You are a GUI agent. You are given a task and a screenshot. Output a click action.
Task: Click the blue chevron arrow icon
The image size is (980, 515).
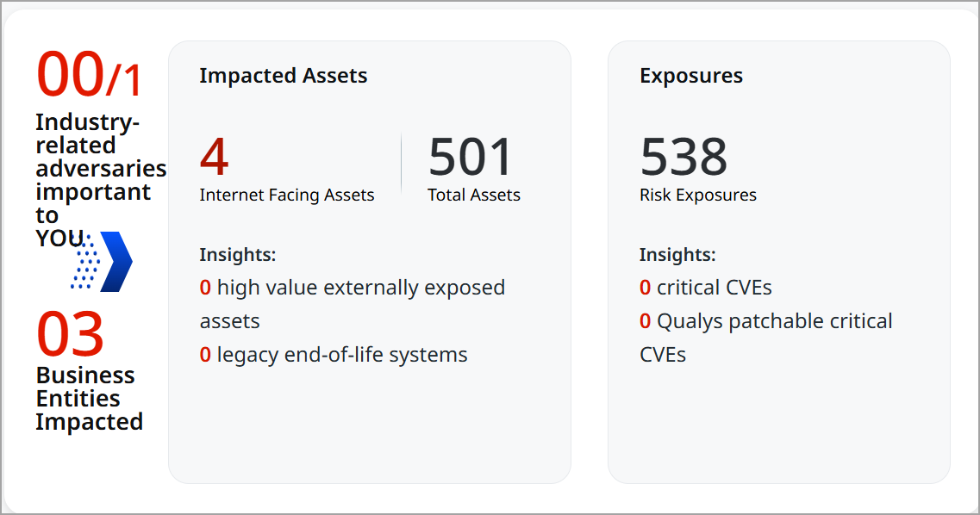click(103, 261)
